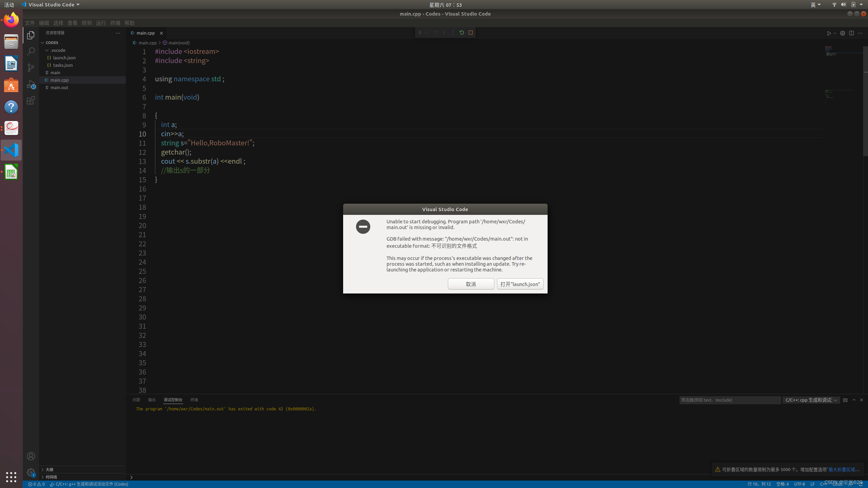Screen dimensions: 868x488
Task: Open Visual Studio Code app menu in top bar
Action: pos(51,5)
